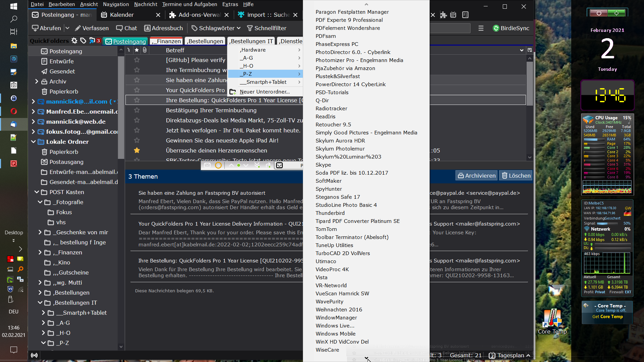Screen dimensions: 644x362
Task: Toggle star on Your QuickFolders Pro message
Action: [137, 90]
